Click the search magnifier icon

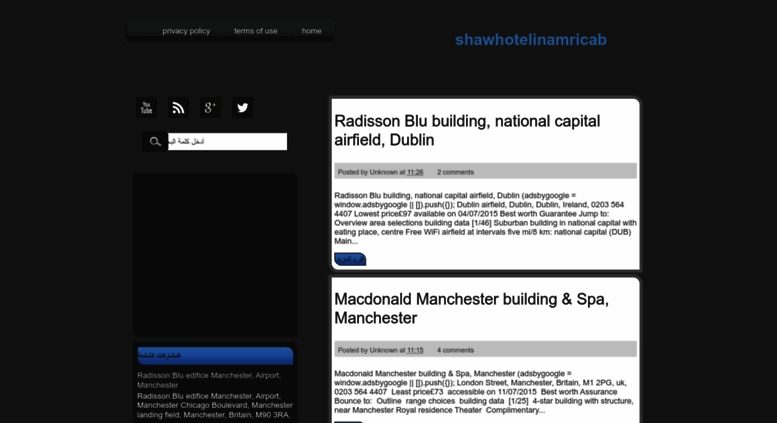[x=155, y=142]
